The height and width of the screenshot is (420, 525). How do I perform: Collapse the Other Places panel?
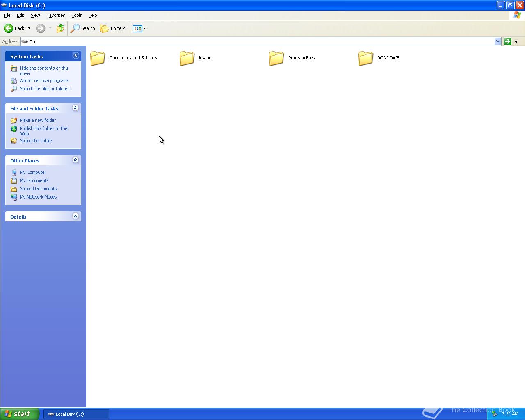(75, 160)
